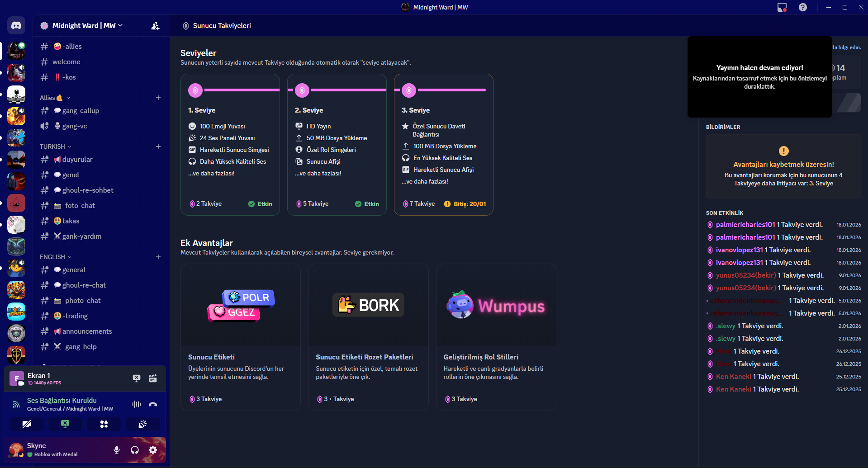Open the Blox Fruits server icon
The width and height of the screenshot is (868, 468).
click(x=16, y=312)
